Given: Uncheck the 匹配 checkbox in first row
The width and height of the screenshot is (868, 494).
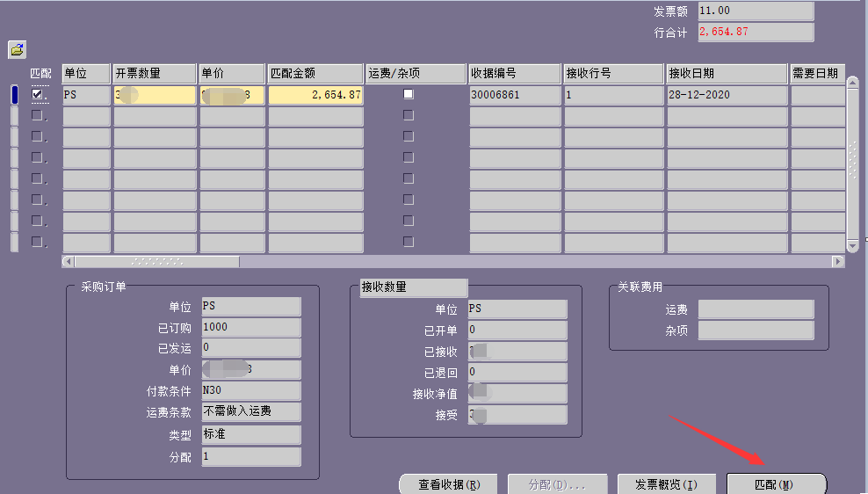Looking at the screenshot, I should [x=37, y=94].
